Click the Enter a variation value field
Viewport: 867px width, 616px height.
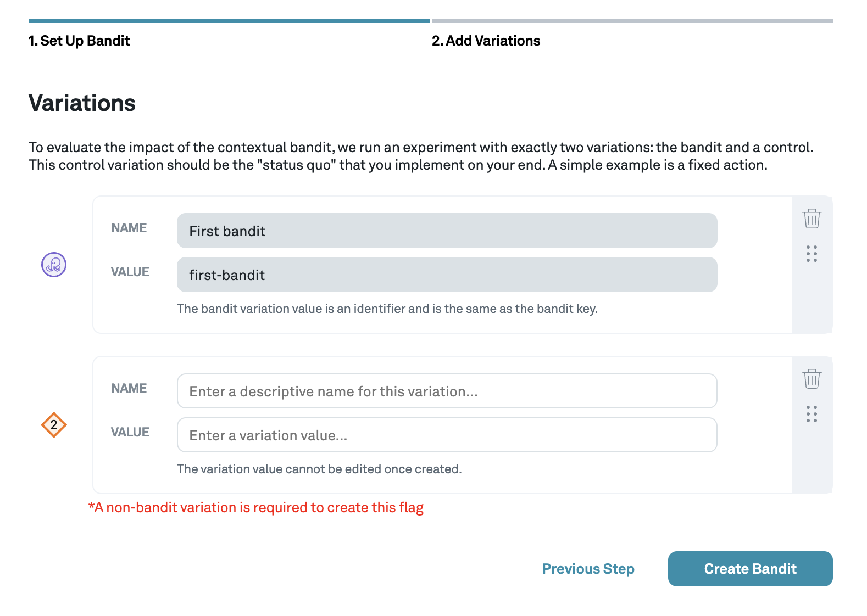click(447, 435)
